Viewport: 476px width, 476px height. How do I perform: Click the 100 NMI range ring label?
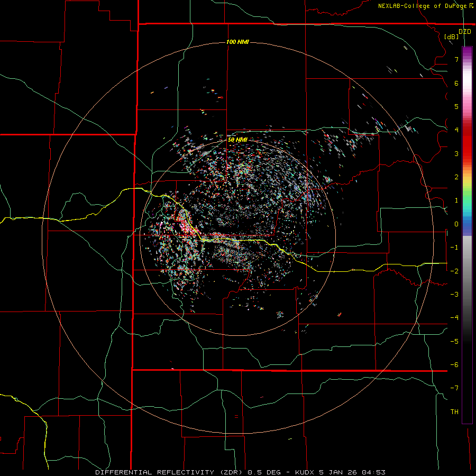(x=237, y=42)
